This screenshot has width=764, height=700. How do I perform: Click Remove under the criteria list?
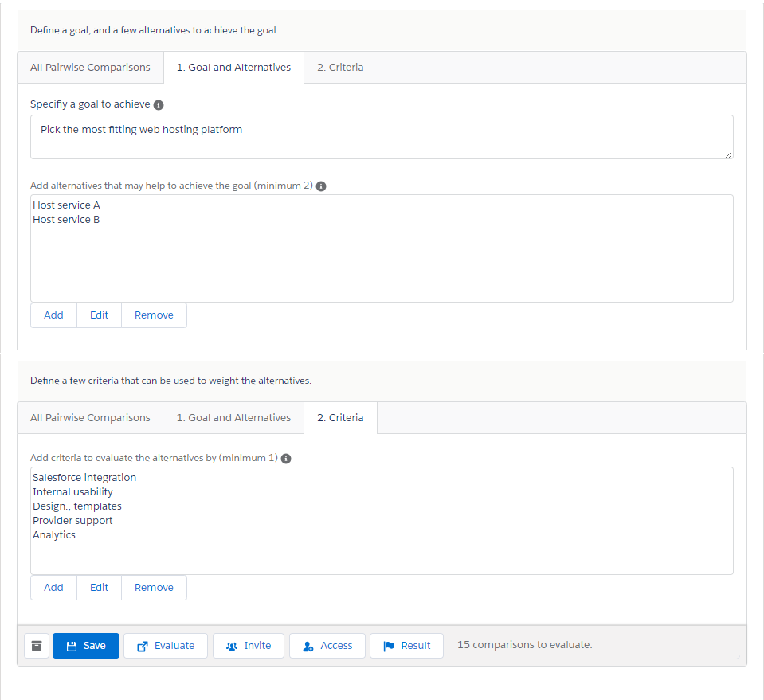pos(154,588)
